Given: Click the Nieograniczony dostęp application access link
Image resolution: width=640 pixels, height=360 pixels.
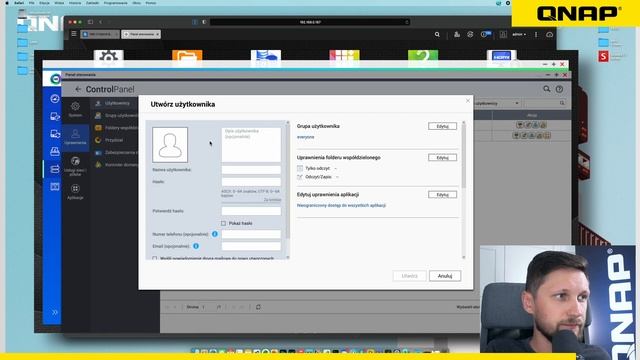Looking at the screenshot, I should tap(341, 205).
